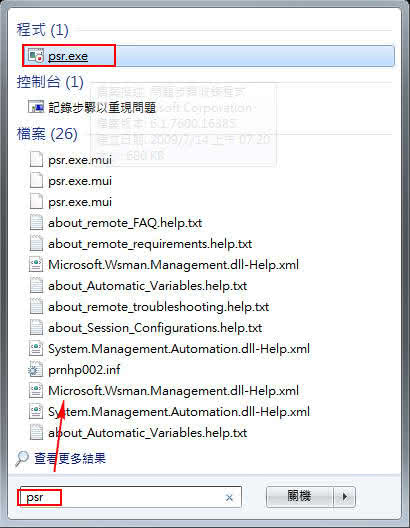Click the 記錄步驟以重現問題 control panel icon
Screen dimensions: 410x528
tap(36, 107)
